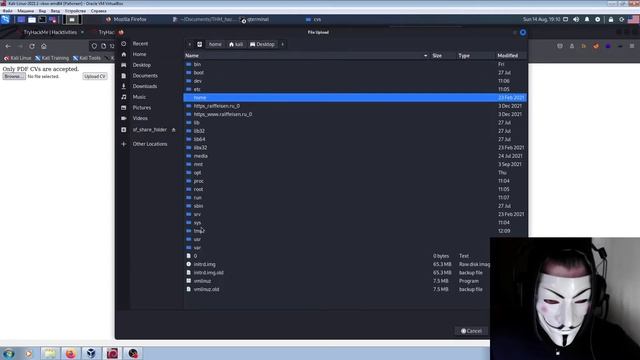Eject the sf_share_folder mount
This screenshot has height=360, width=640.
click(x=173, y=130)
